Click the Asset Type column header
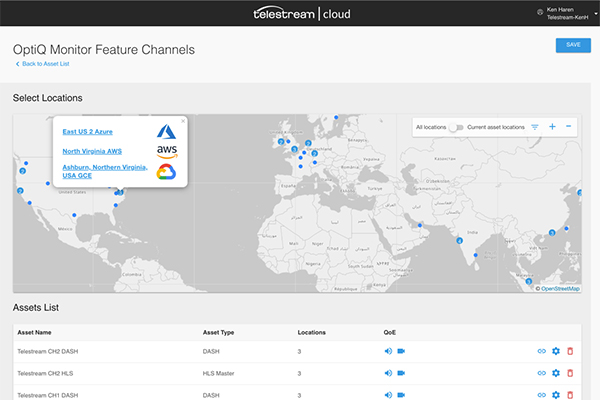Screen dimensions: 600x400 pos(218,333)
